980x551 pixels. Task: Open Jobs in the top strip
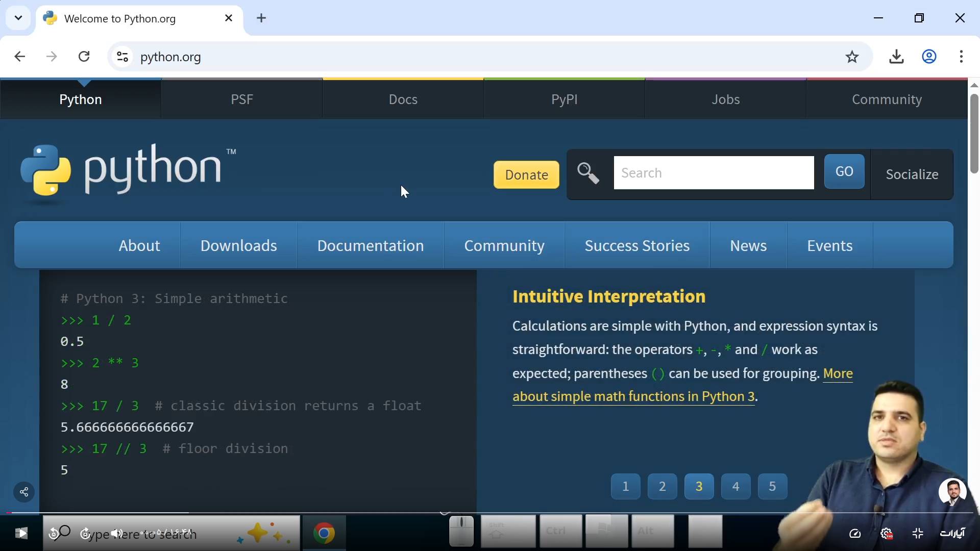tap(726, 99)
